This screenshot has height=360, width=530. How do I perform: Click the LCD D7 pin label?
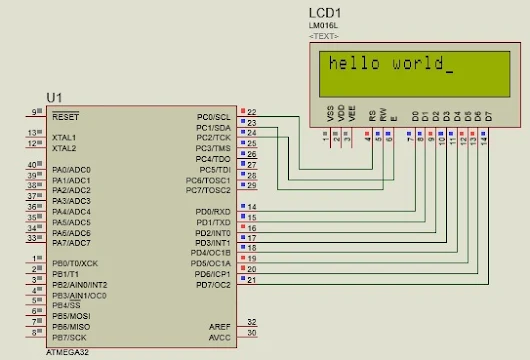(x=488, y=116)
